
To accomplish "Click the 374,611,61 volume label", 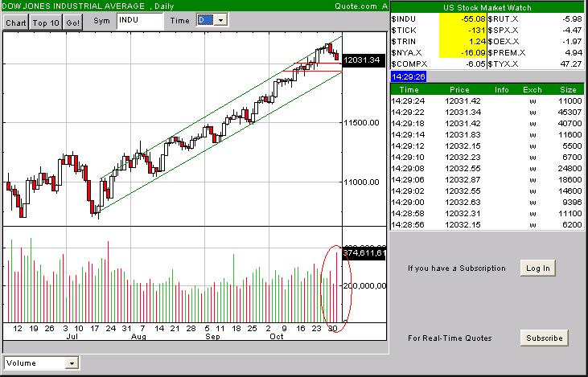I will coord(364,253).
